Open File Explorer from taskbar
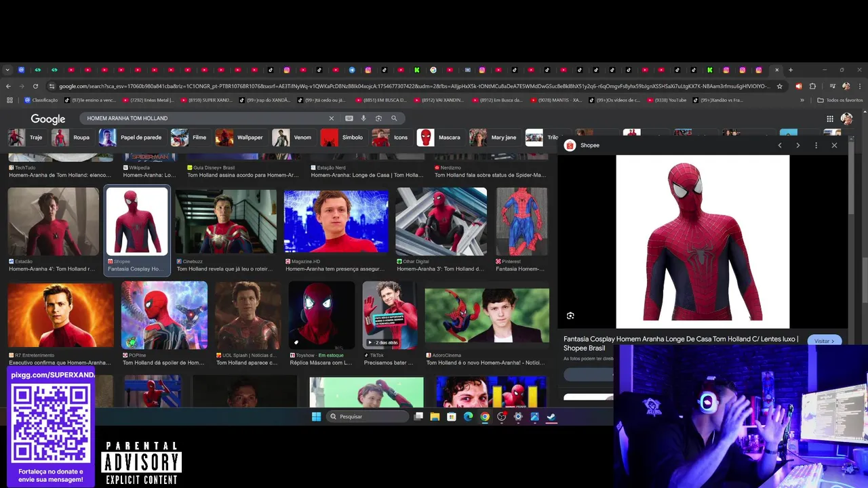 click(435, 417)
